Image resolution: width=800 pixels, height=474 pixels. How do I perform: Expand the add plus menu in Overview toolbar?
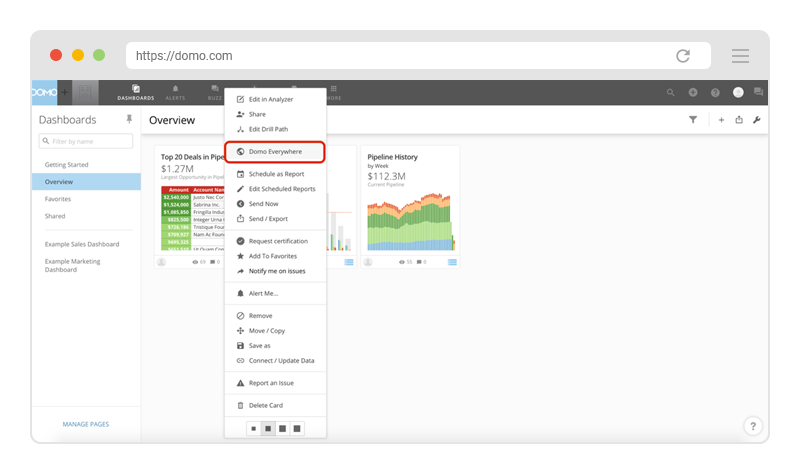click(721, 120)
